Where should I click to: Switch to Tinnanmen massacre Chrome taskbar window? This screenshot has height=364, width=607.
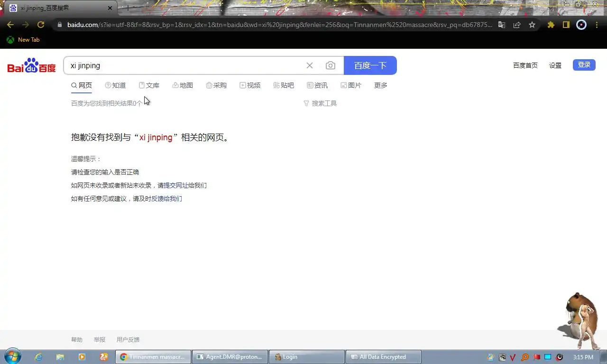[153, 357]
